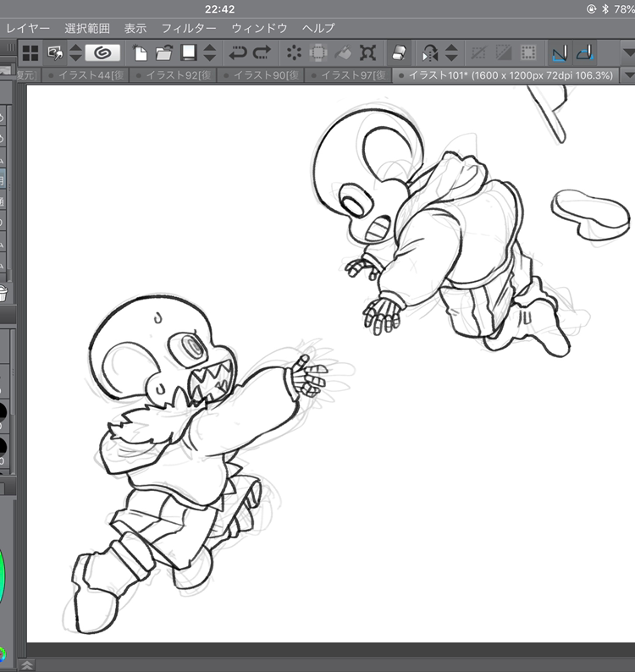The width and height of the screenshot is (635, 672).
Task: Click the rotation lock status icon
Action: coord(591,8)
